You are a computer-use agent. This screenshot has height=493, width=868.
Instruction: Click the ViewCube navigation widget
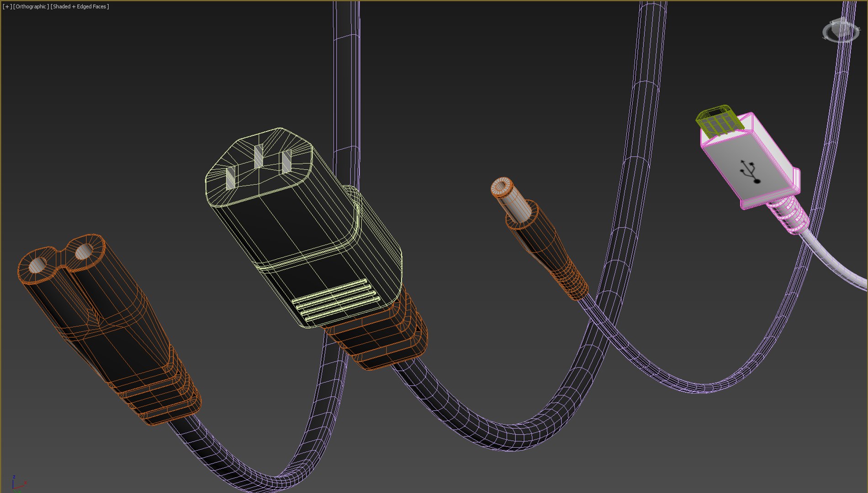pyautogui.click(x=841, y=30)
